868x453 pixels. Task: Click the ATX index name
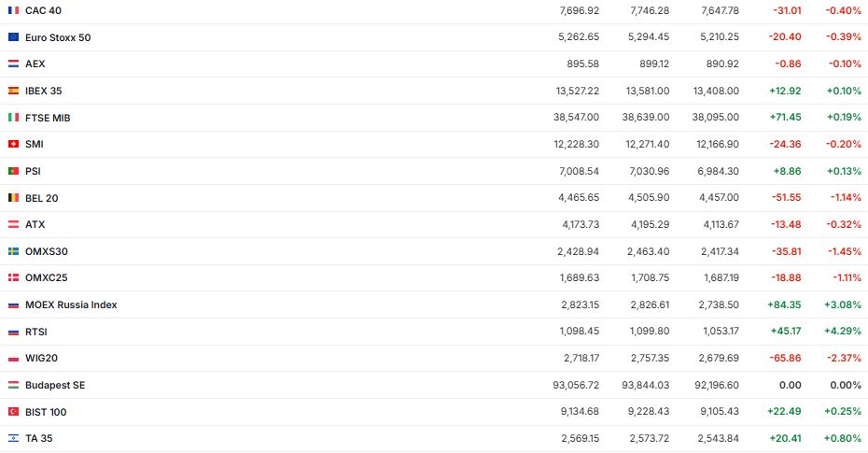click(x=35, y=224)
